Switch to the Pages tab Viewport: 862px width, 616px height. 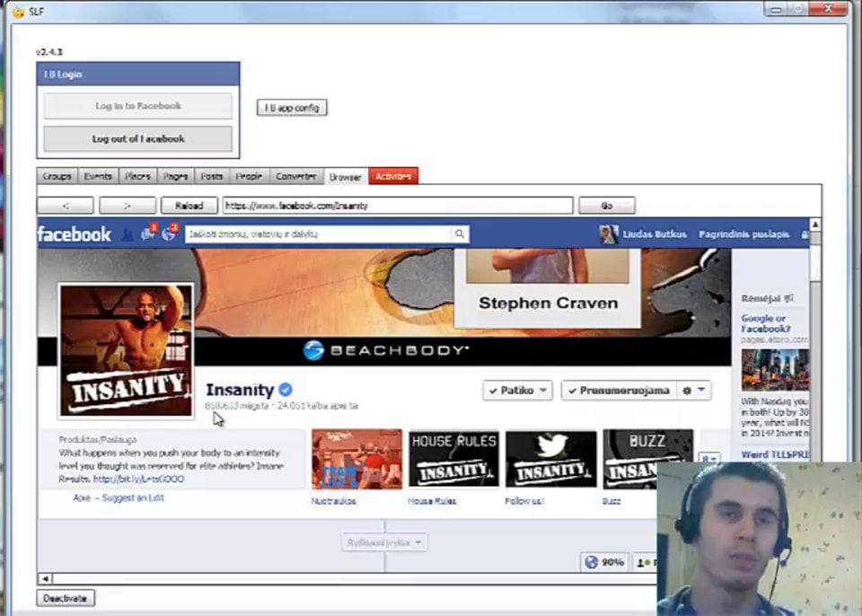tap(175, 177)
